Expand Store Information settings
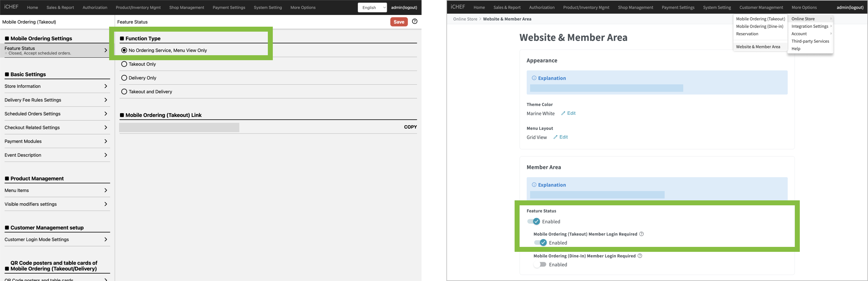The image size is (868, 281). [x=55, y=86]
